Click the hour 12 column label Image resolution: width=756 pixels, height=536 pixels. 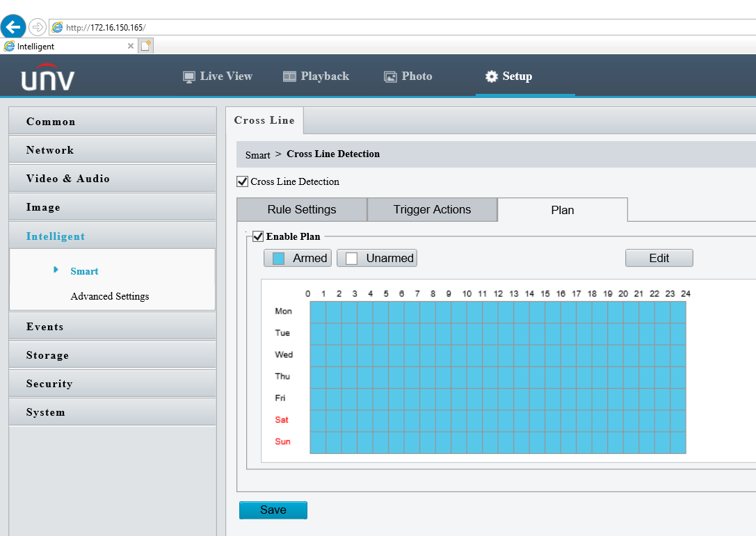tap(498, 293)
